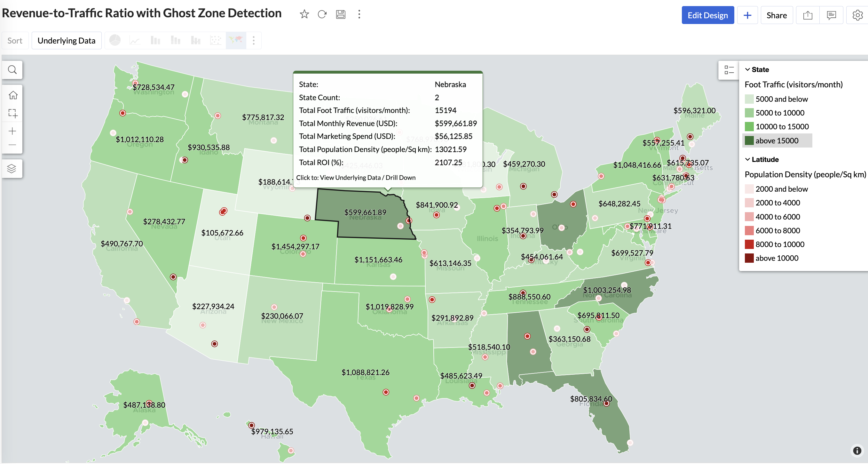Toggle the legend panel visibility
The width and height of the screenshot is (868, 464).
(x=729, y=70)
